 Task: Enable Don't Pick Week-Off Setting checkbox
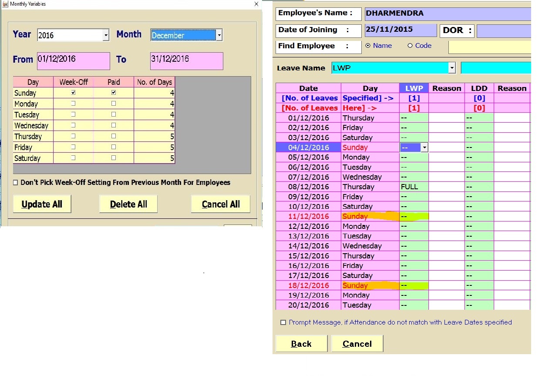click(16, 183)
